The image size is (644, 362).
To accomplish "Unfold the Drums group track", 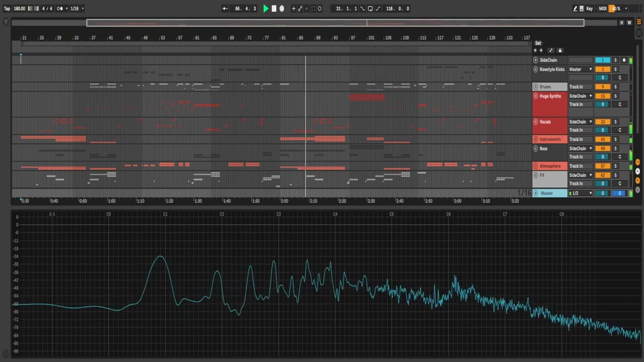I will tap(536, 87).
